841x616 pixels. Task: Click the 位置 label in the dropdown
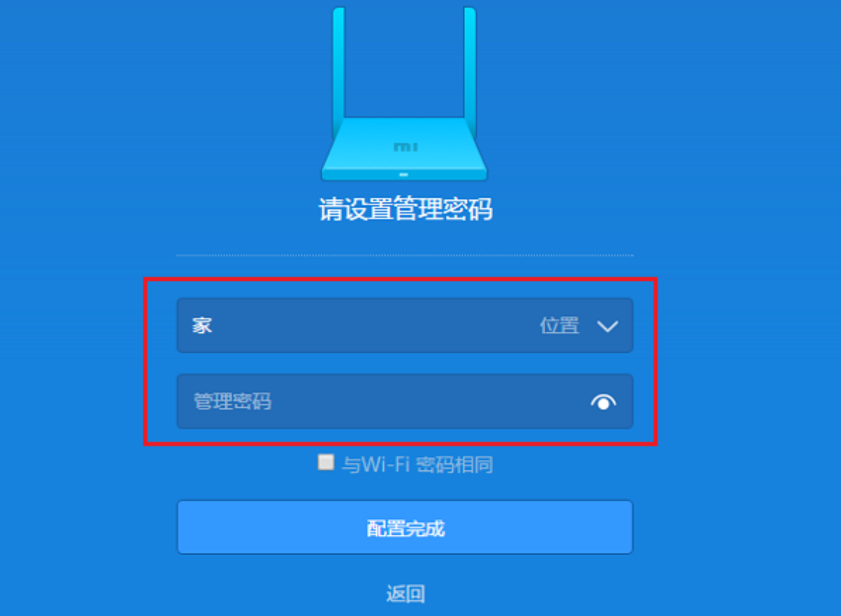point(559,325)
